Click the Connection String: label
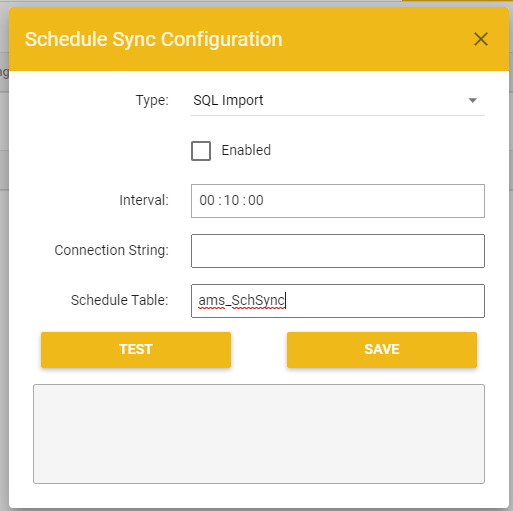 [112, 250]
